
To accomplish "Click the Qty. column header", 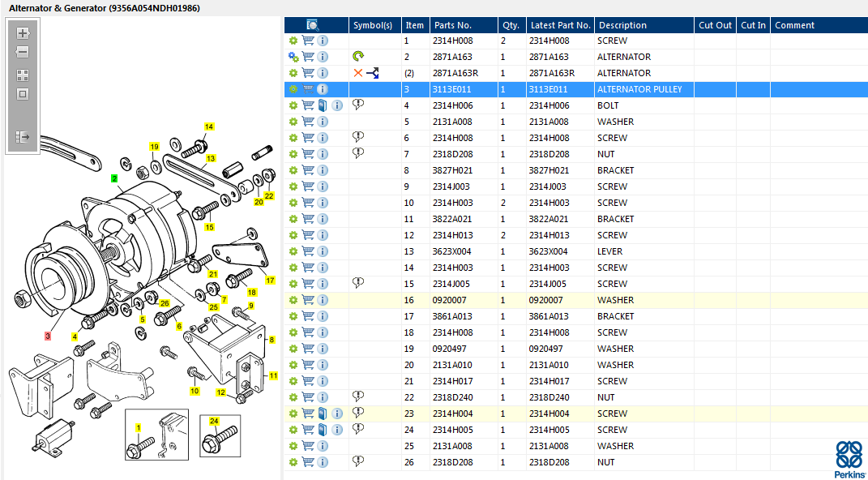I will pyautogui.click(x=511, y=25).
